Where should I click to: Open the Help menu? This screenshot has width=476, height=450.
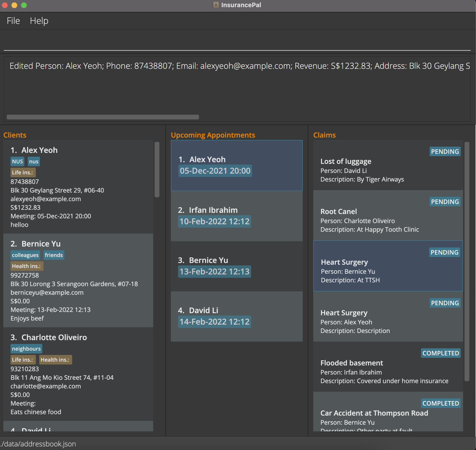[39, 21]
